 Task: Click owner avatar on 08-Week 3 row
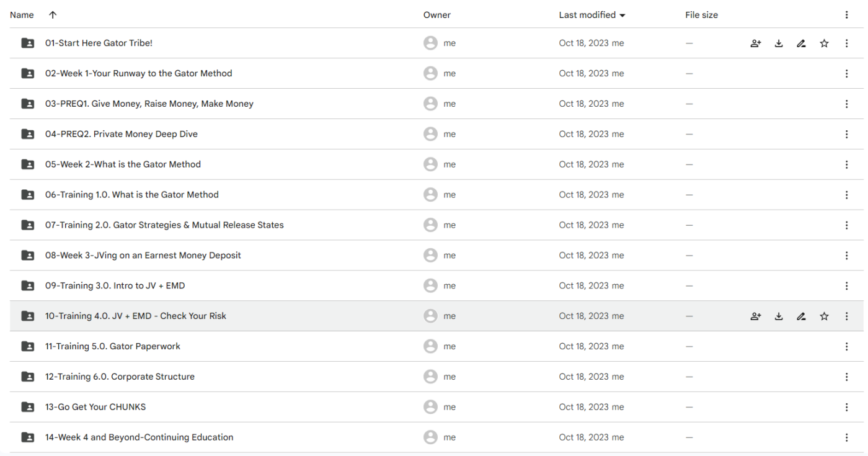430,256
